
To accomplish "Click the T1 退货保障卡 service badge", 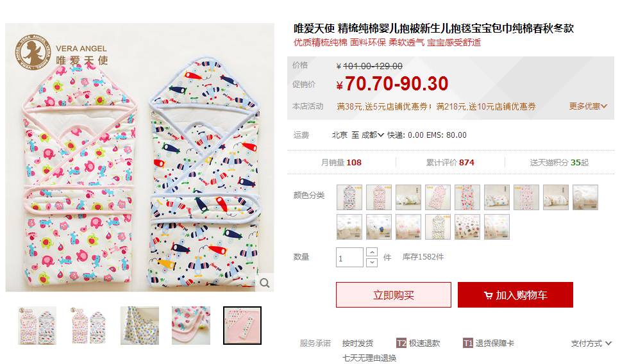I will (x=489, y=343).
